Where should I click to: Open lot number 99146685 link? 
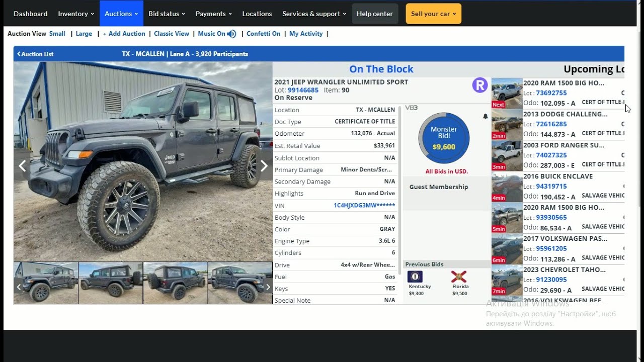tap(303, 90)
